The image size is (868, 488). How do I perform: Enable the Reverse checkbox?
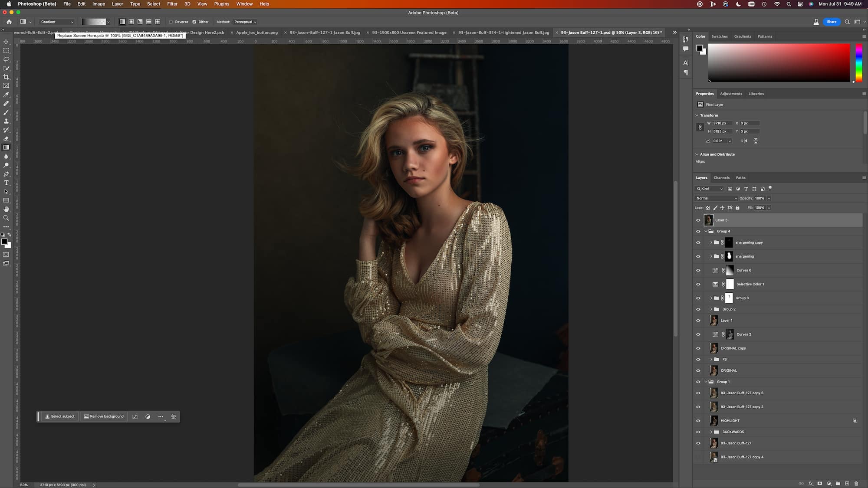pos(171,22)
